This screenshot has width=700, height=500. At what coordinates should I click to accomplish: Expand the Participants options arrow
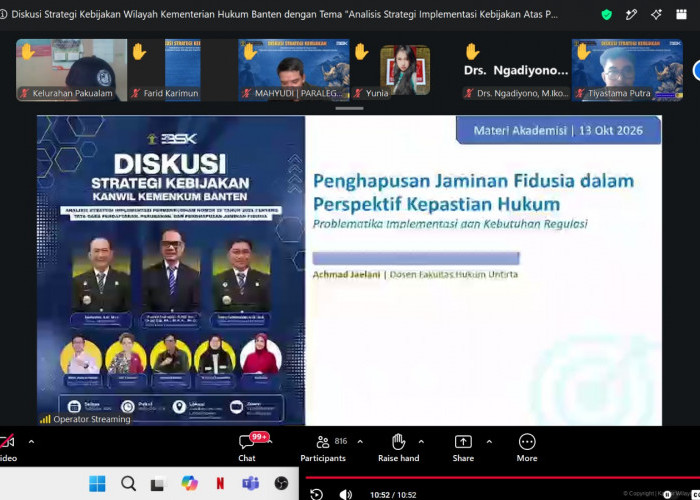tap(360, 442)
